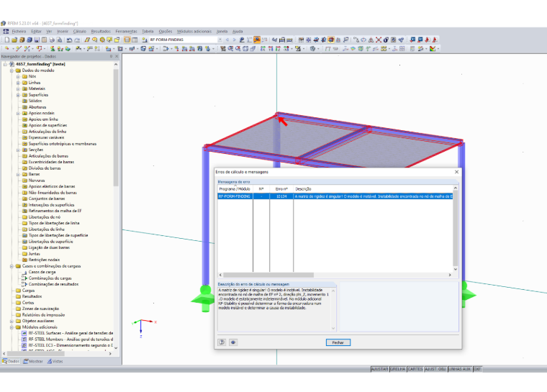The image size is (547, 392).
Task: Click the Redo arrow icon
Action: tap(77, 40)
